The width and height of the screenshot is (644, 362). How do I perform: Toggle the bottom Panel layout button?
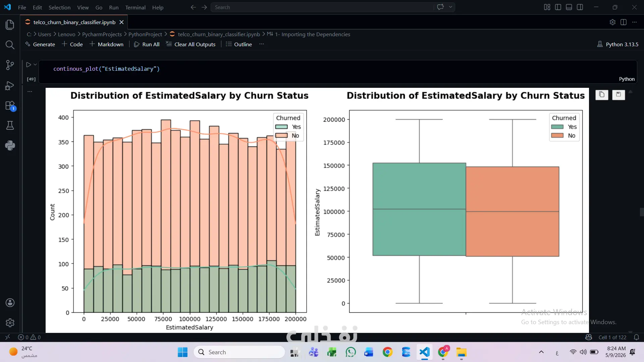coord(569,7)
